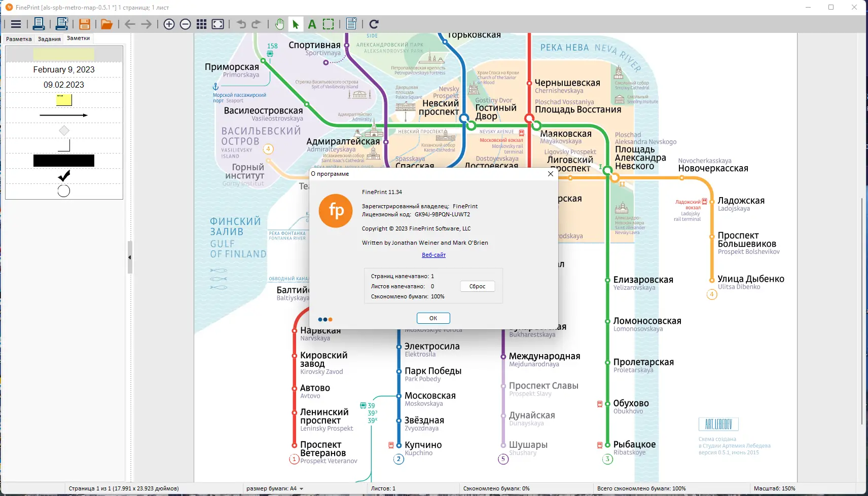This screenshot has height=496, width=868.
Task: Confirm the dialog with OK
Action: click(433, 318)
